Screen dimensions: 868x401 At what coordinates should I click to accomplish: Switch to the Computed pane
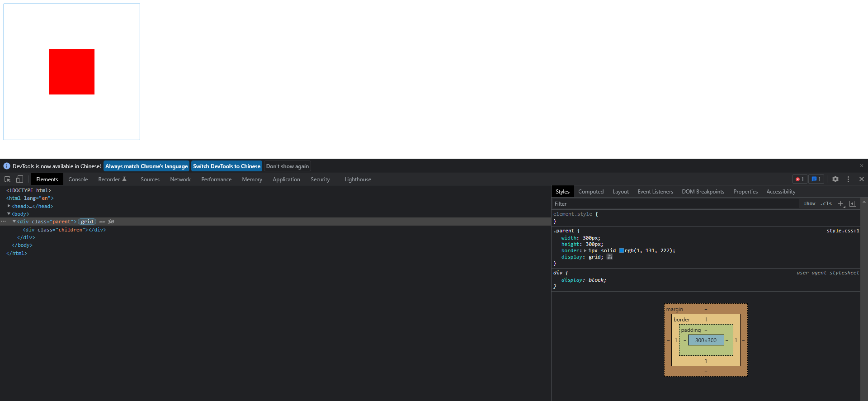(x=591, y=191)
